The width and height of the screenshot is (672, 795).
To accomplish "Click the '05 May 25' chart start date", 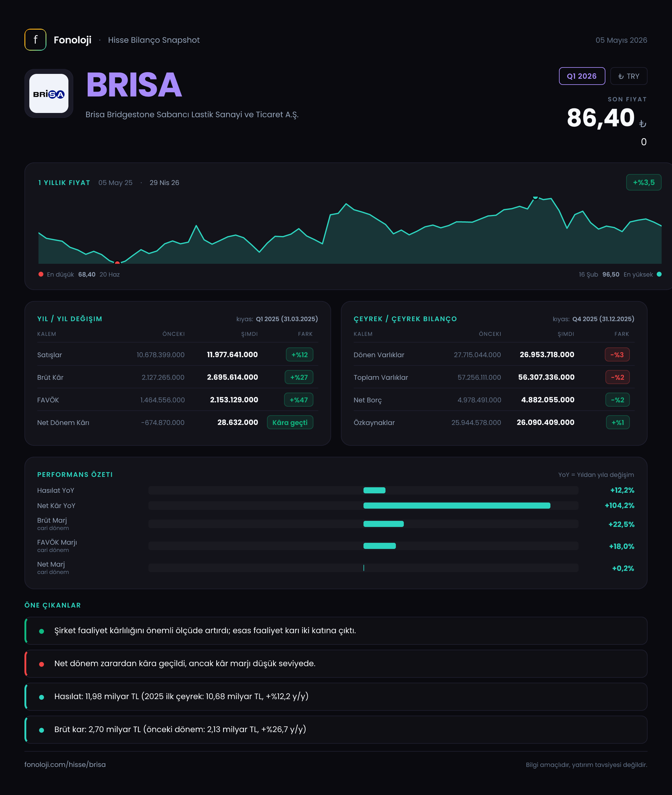I will click(115, 183).
